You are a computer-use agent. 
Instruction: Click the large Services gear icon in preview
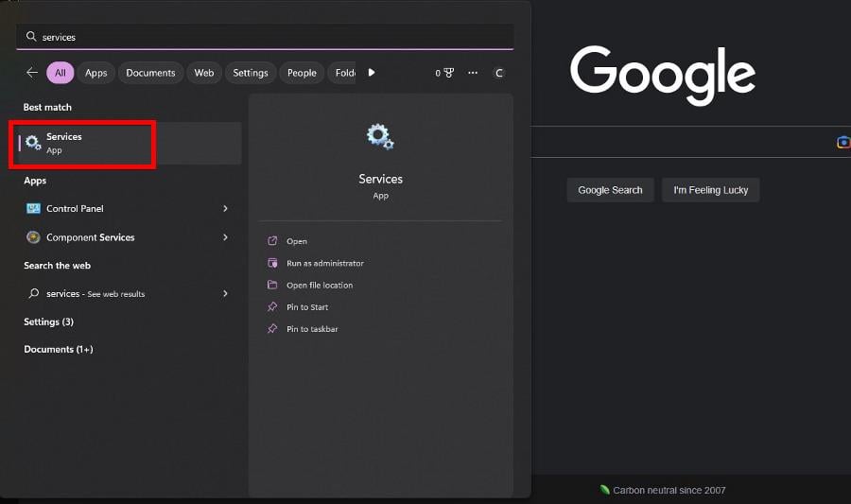(380, 137)
